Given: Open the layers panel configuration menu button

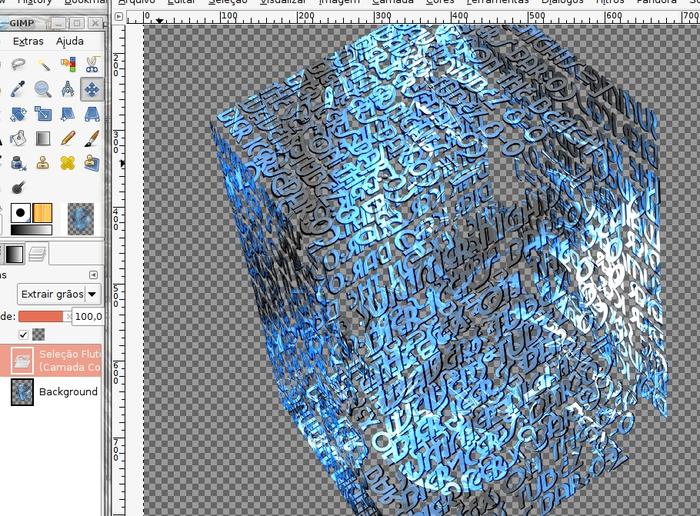Looking at the screenshot, I should click(93, 275).
